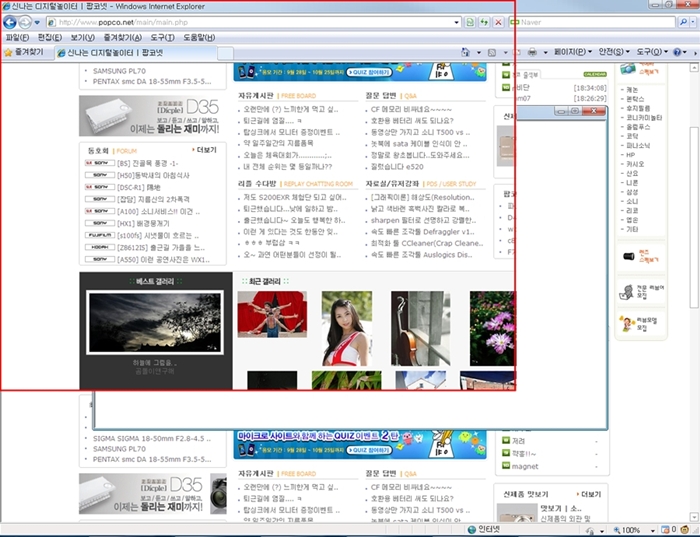Open the red curtain dancers gallery thumbnail
This screenshot has width=700, height=537.
coord(272,314)
